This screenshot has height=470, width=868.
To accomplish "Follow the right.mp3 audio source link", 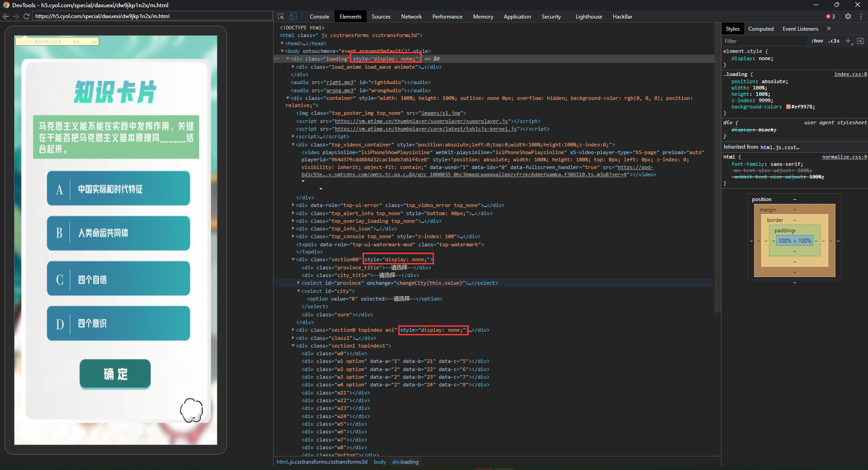I will click(x=340, y=82).
